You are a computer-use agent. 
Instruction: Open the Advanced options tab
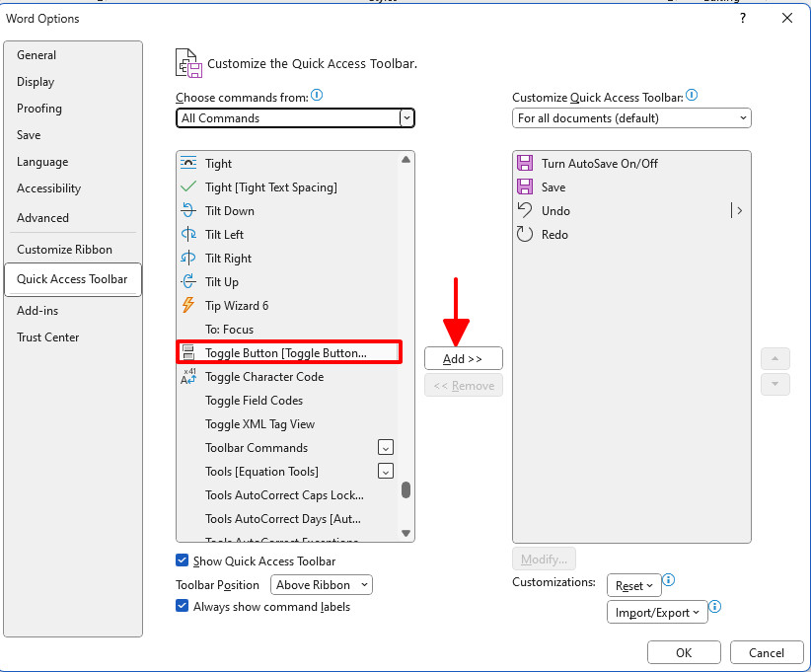(73, 218)
